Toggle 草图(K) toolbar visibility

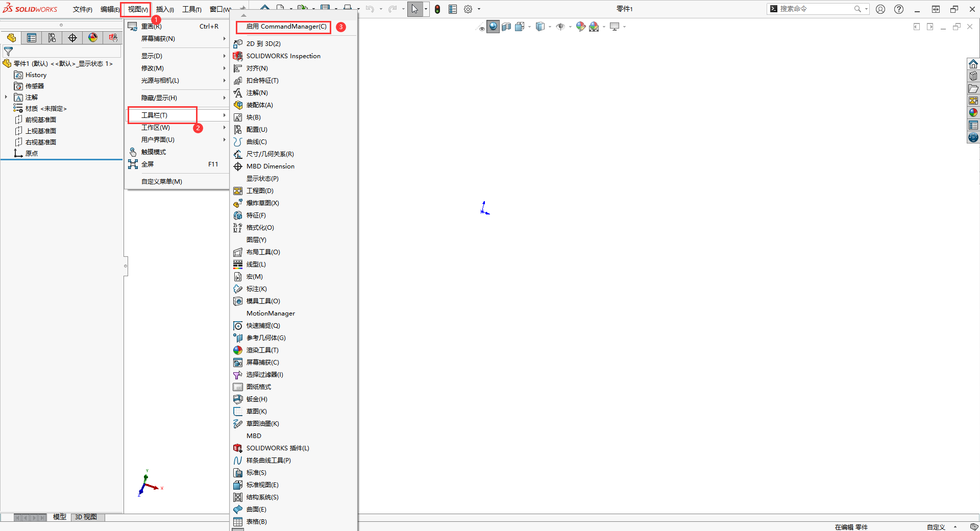256,412
